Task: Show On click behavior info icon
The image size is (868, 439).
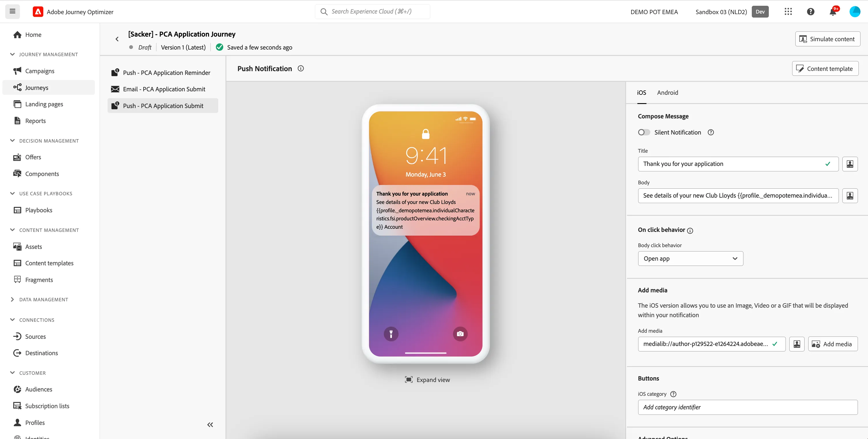Action: tap(690, 231)
